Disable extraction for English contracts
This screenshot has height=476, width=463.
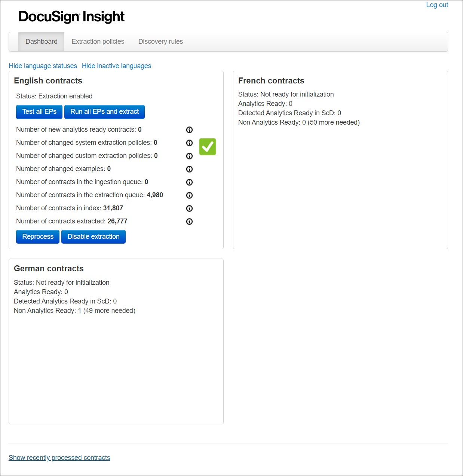click(x=93, y=237)
